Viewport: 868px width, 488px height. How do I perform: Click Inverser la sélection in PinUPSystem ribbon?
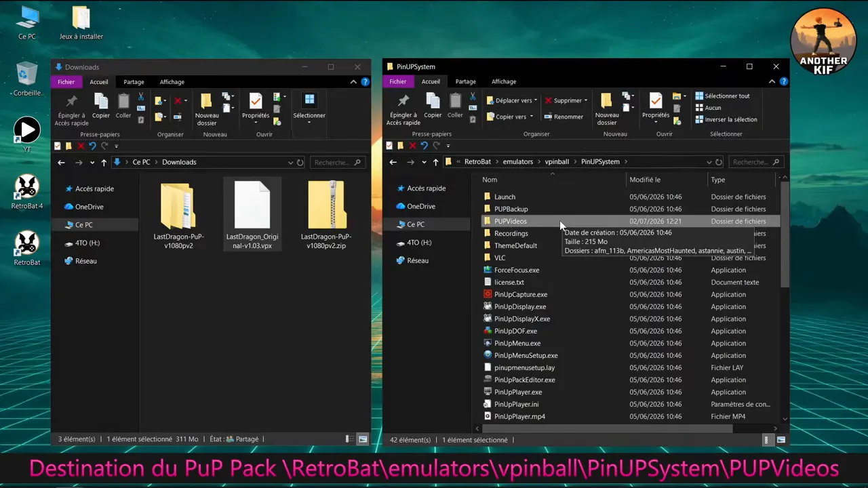726,119
